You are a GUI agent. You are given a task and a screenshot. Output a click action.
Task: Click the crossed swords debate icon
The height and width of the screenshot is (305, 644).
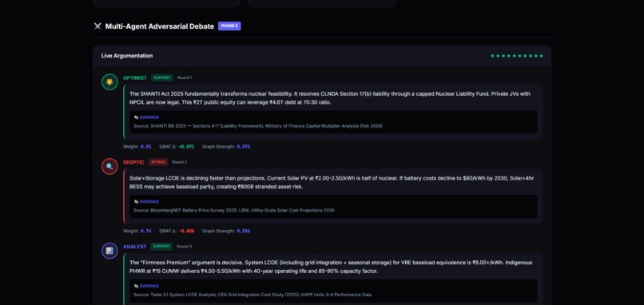coord(97,26)
